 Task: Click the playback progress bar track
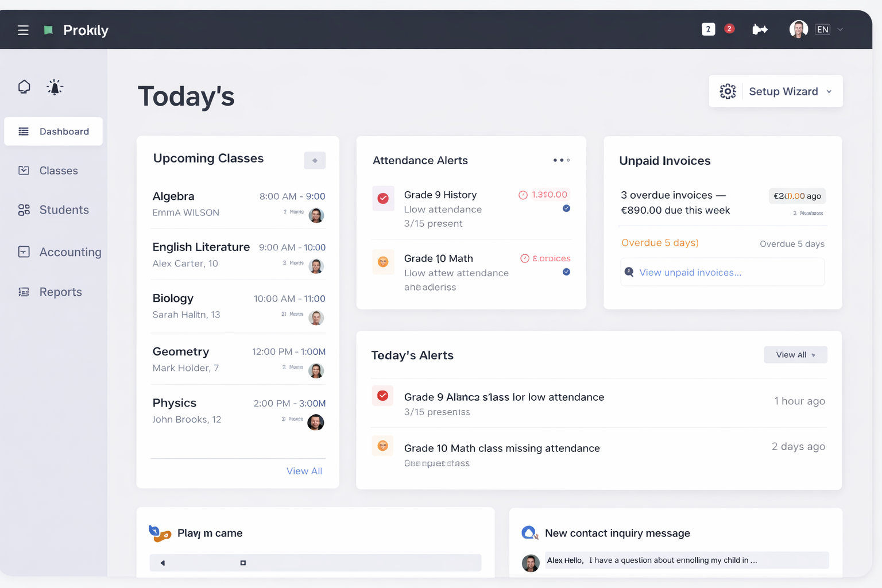pyautogui.click(x=315, y=563)
